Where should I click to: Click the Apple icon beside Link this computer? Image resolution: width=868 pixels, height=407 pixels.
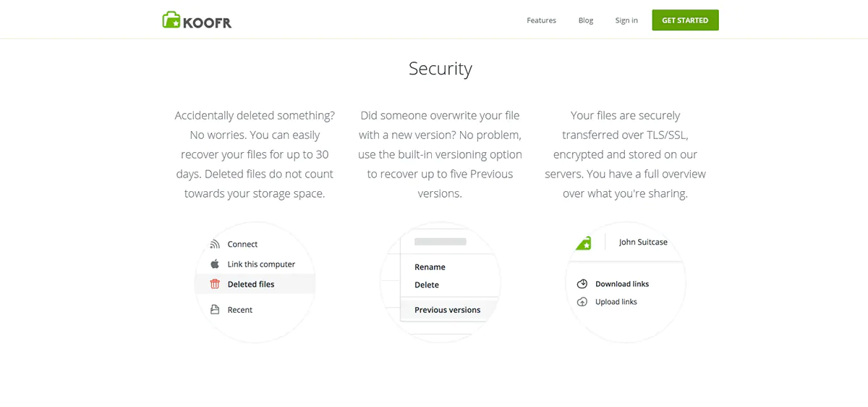click(215, 264)
